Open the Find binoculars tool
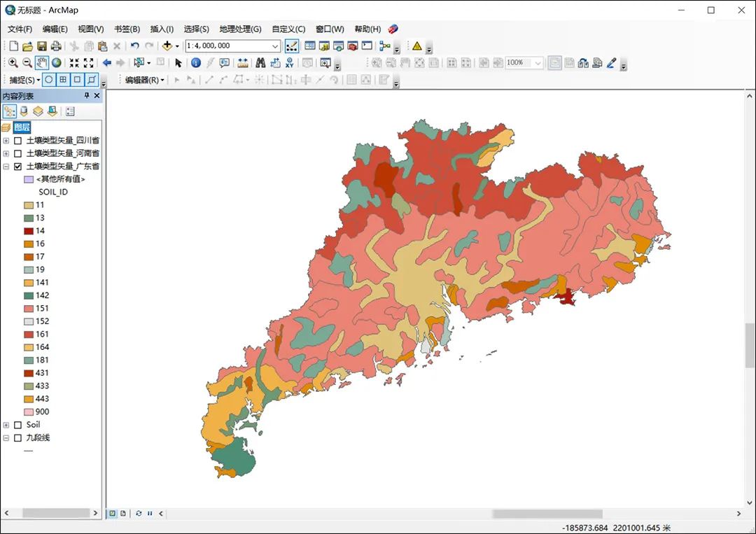 pos(260,63)
